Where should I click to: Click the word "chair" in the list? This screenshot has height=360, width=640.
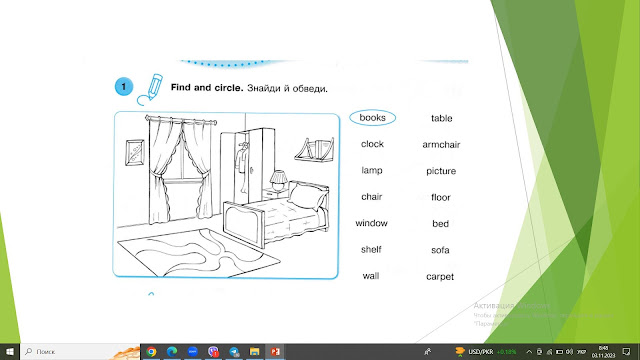point(371,197)
